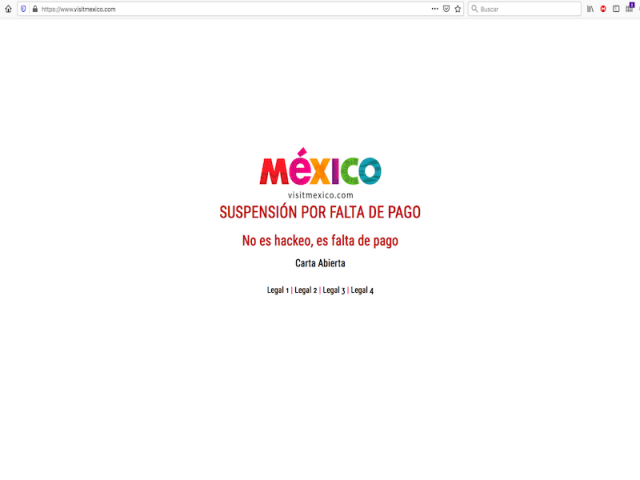This screenshot has height=480, width=640.
Task: Open the tracking protection shield icon
Action: tap(24, 9)
